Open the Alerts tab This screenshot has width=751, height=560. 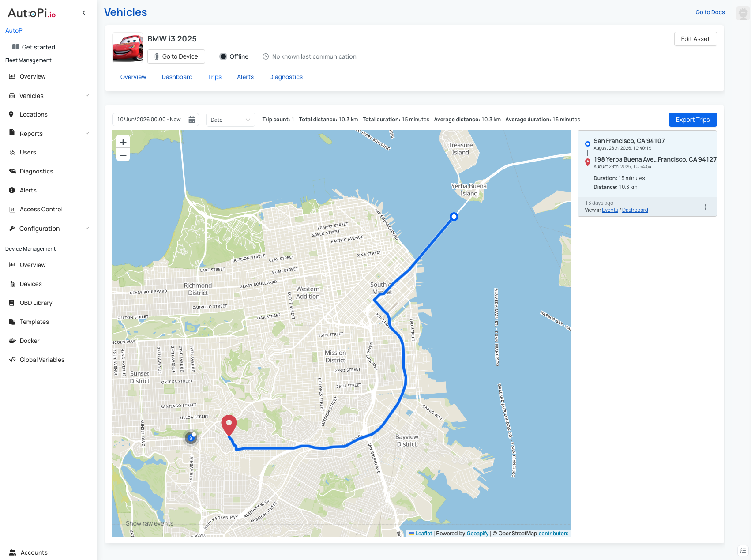click(245, 77)
